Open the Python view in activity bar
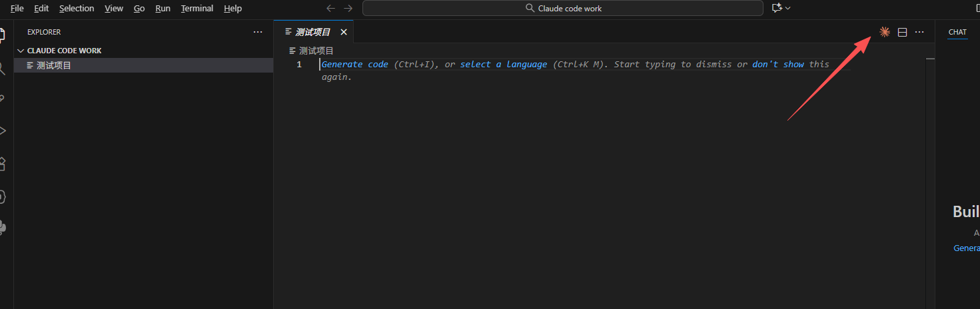Screen dimensions: 980x309 click(x=3, y=227)
